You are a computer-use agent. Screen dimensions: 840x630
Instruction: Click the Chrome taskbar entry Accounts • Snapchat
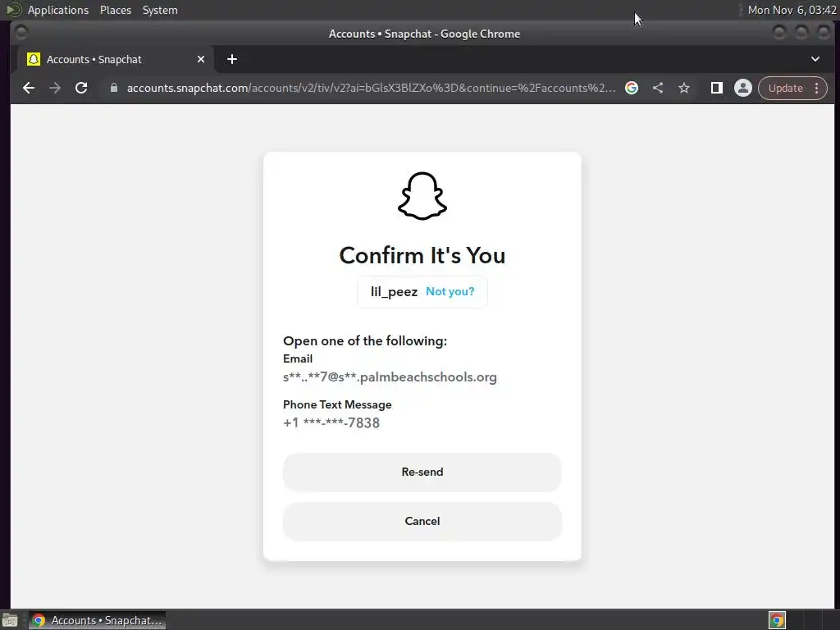pos(97,620)
